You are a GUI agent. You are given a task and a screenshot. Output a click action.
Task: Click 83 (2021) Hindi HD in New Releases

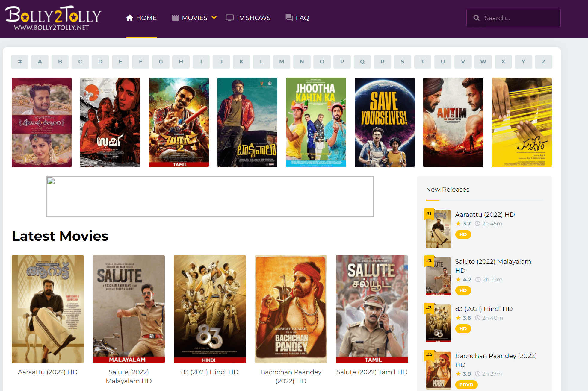point(484,309)
